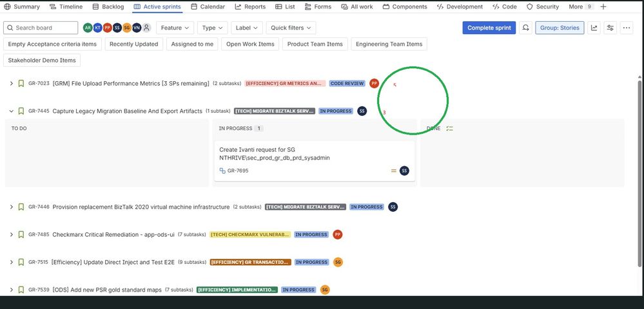Filter by unassigned person avatar

pos(146,28)
